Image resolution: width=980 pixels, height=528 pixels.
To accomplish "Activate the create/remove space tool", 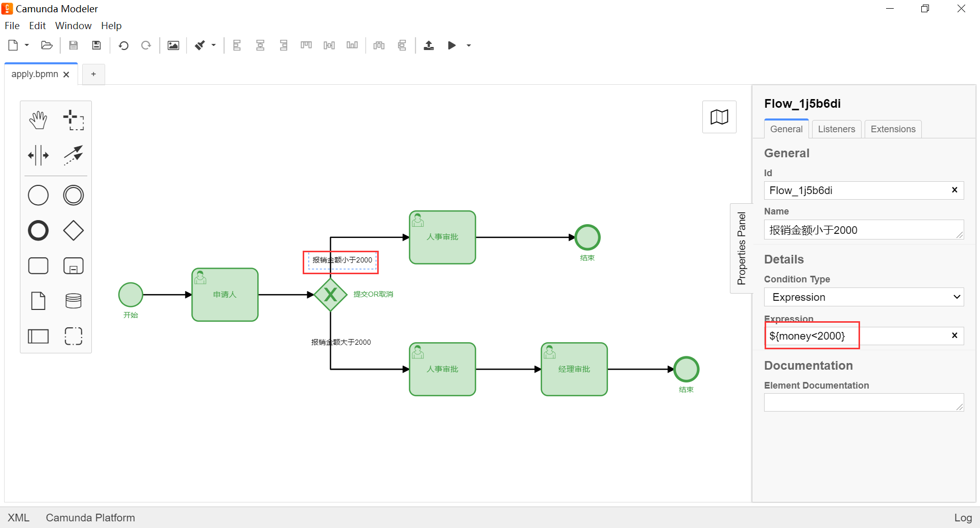I will coord(38,155).
